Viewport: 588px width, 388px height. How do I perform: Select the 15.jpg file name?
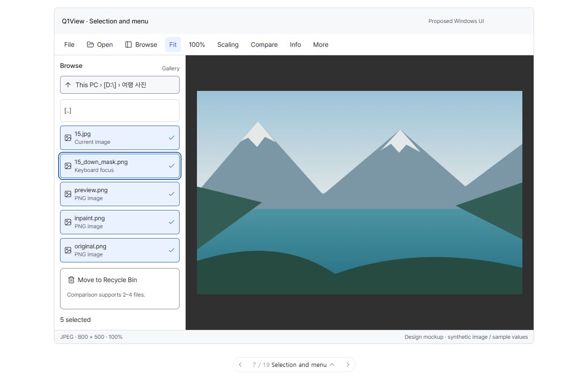tap(83, 134)
